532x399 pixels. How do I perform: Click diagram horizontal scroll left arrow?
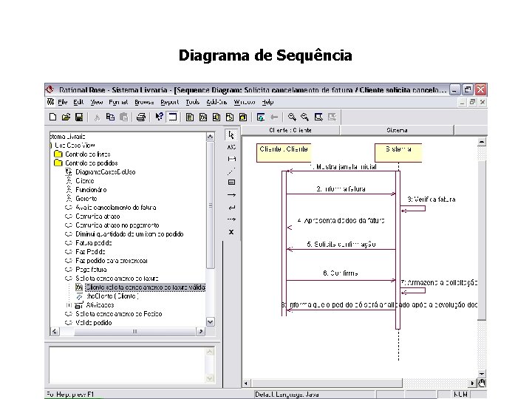click(246, 383)
